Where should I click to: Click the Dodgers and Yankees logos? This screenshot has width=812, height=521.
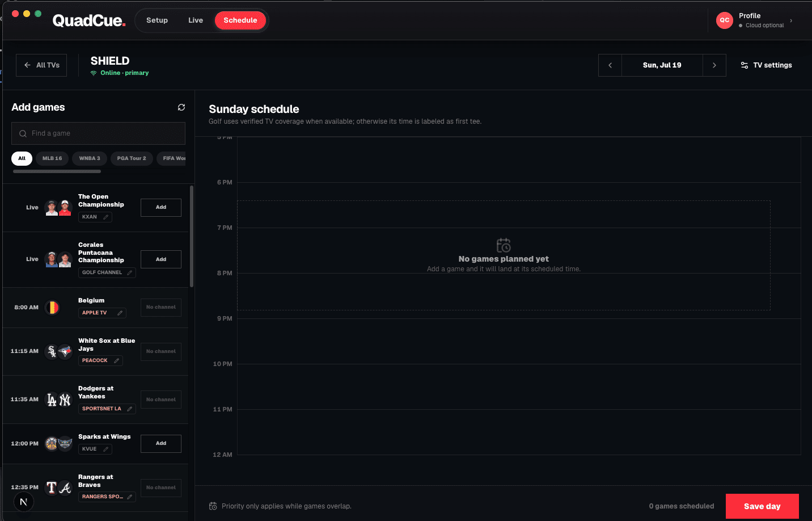[x=58, y=400]
